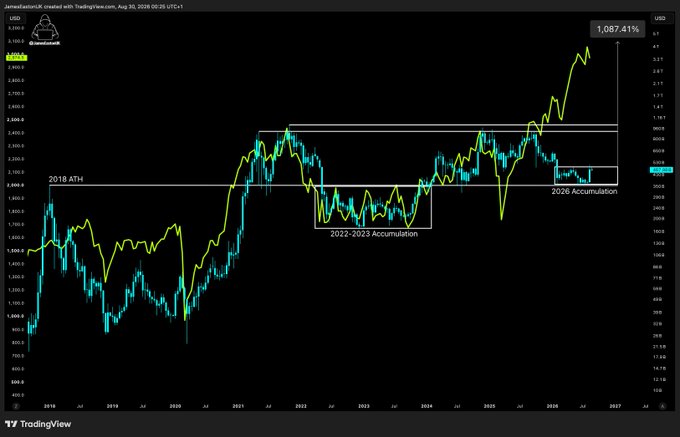Open the left price scale USD currency selector
Viewport: 680px width, 437px height.
pos(15,18)
